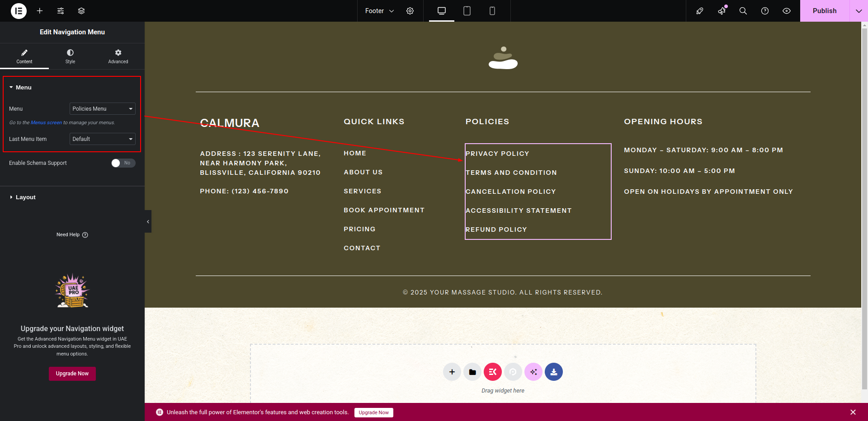This screenshot has height=421, width=868.
Task: Open the Structure layers icon
Action: (81, 11)
